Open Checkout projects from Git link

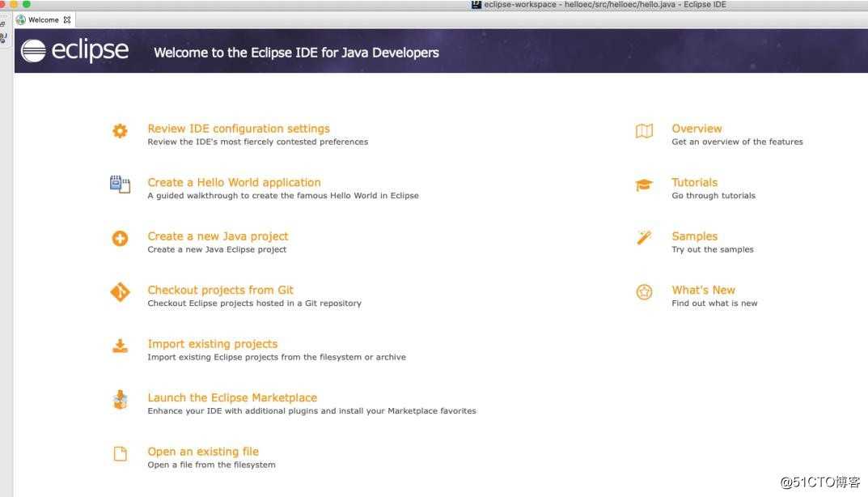coord(220,290)
